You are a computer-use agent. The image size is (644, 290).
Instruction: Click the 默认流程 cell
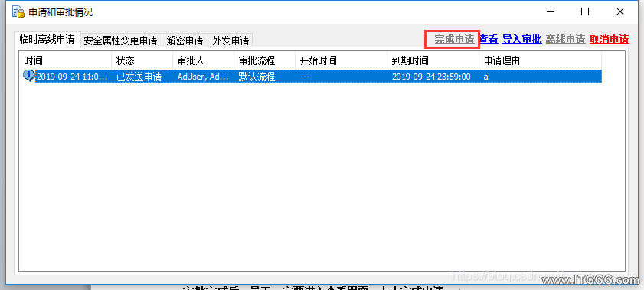click(257, 77)
